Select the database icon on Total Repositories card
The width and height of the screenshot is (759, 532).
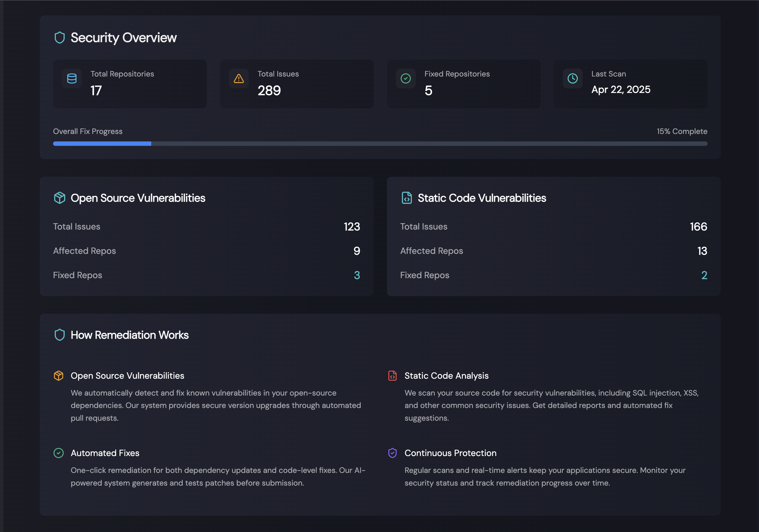coord(72,78)
